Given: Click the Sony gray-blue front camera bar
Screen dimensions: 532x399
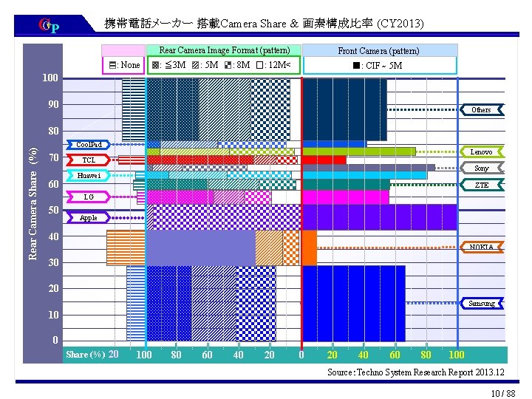Looking at the screenshot, I should [x=369, y=168].
